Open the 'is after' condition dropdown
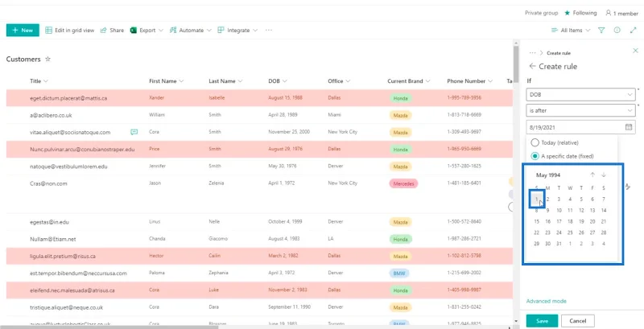The image size is (644, 329). point(580,110)
